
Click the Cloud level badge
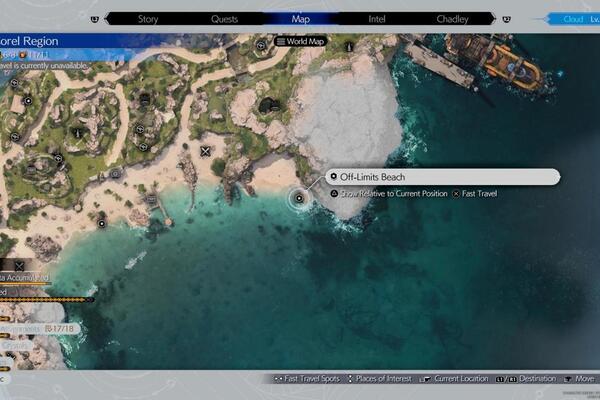[573, 19]
